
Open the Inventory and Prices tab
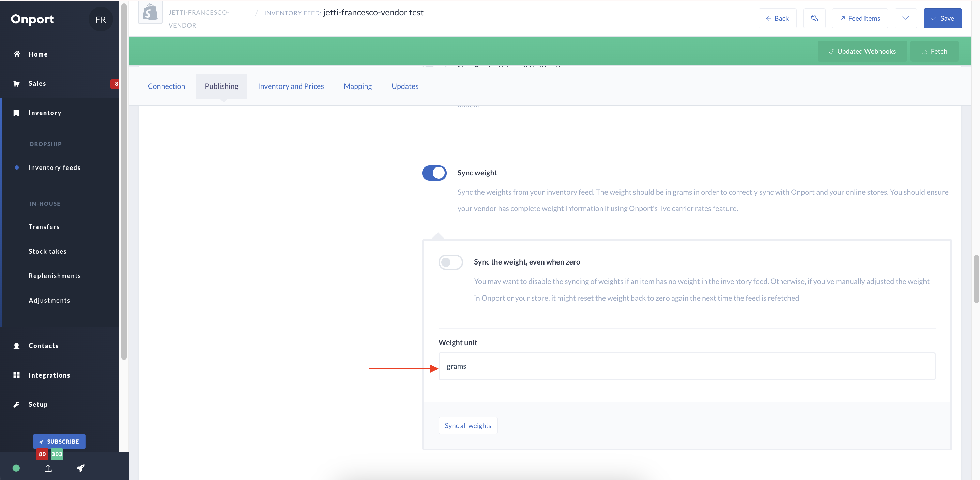291,86
